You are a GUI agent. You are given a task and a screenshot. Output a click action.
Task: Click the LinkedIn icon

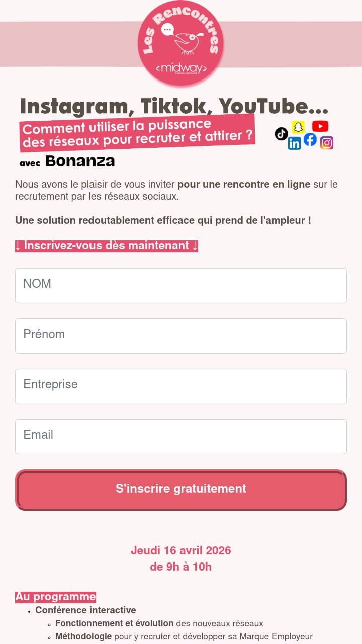tap(294, 143)
